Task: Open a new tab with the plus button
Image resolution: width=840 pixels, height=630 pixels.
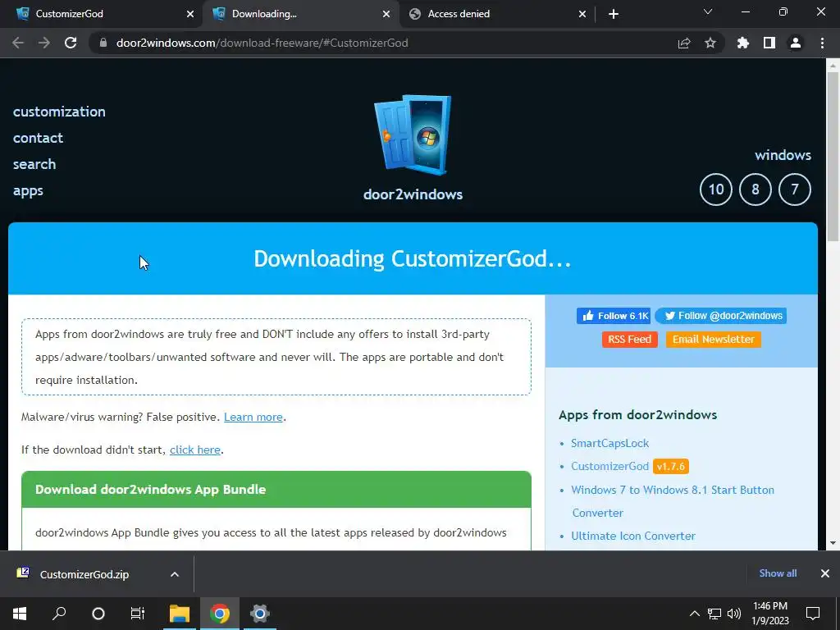Action: click(x=614, y=14)
